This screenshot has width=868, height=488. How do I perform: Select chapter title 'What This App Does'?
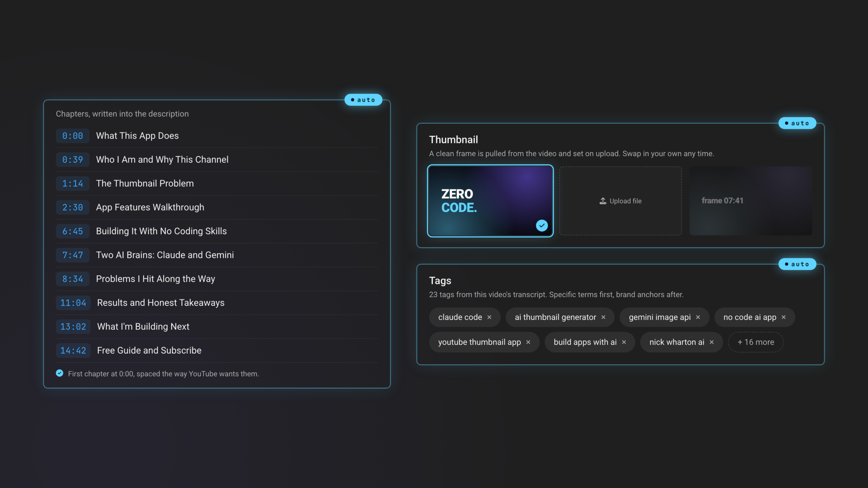coord(137,136)
